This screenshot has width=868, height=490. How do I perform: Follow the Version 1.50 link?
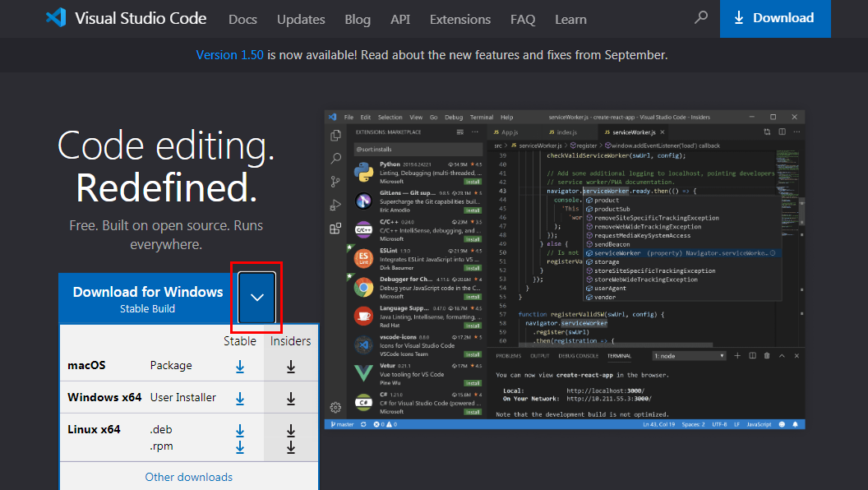[229, 55]
